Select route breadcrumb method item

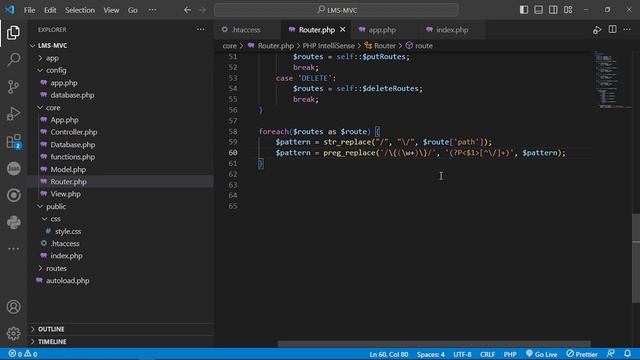click(x=419, y=46)
